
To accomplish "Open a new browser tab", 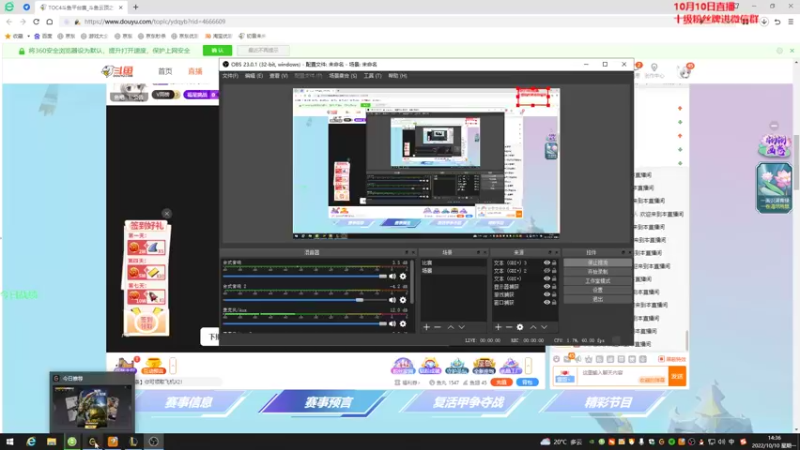I will click(136, 7).
